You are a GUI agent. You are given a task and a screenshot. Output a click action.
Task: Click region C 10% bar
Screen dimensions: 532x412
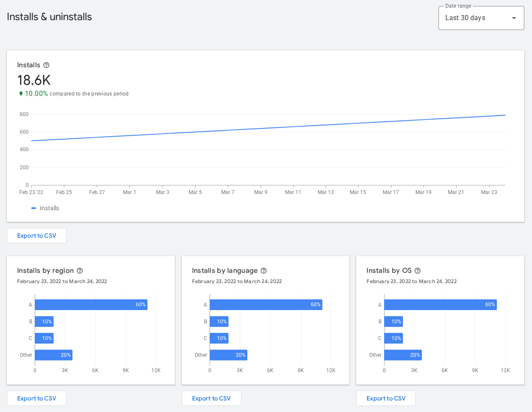(x=44, y=338)
